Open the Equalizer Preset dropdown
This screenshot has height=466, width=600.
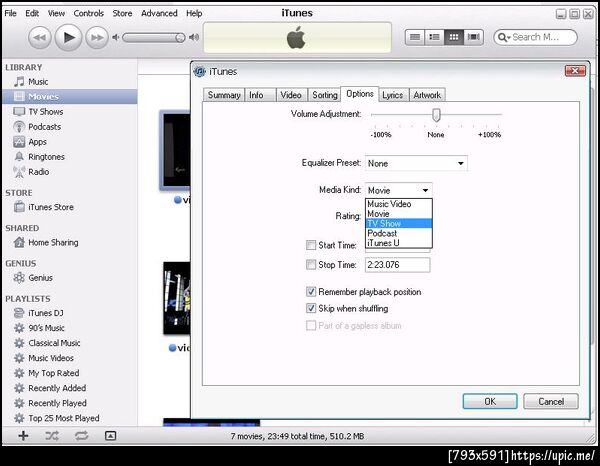[416, 163]
